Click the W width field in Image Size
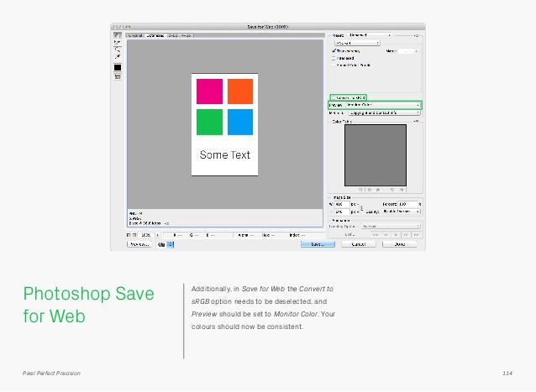 click(341, 204)
